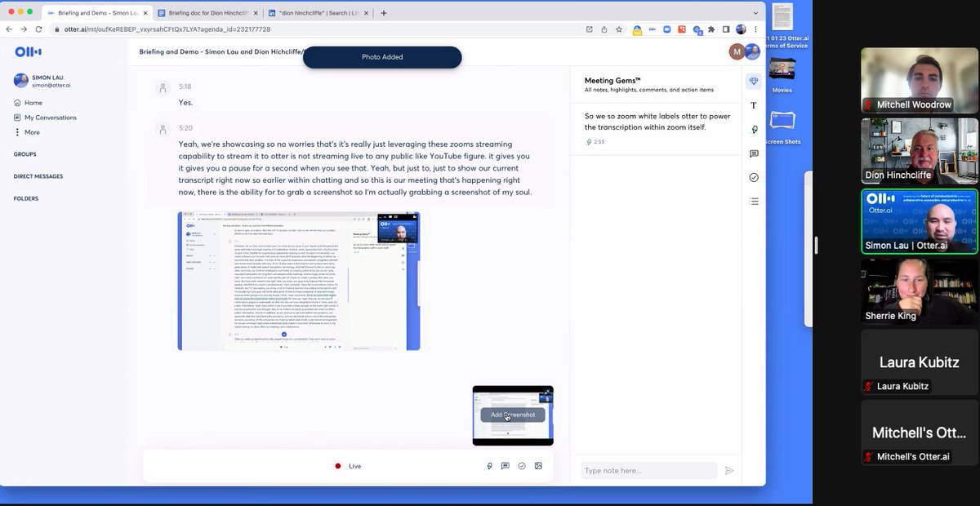Send the note with the arrow icon

click(x=729, y=471)
